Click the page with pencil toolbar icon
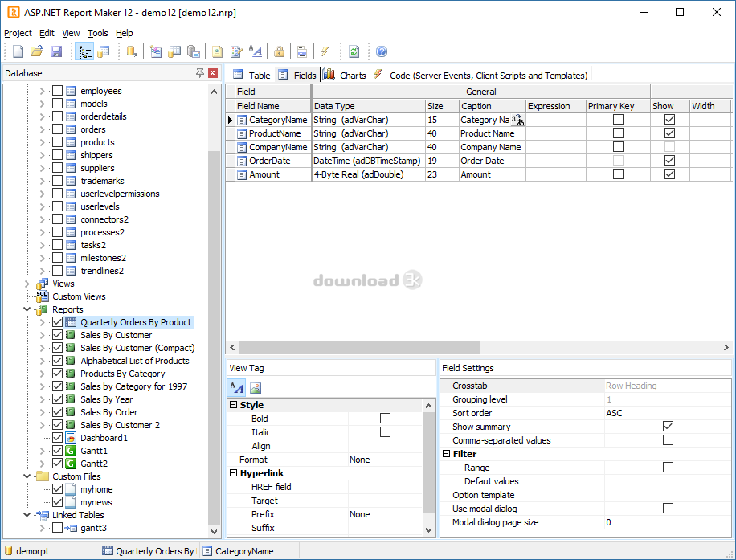The height and width of the screenshot is (560, 736). 236,51
